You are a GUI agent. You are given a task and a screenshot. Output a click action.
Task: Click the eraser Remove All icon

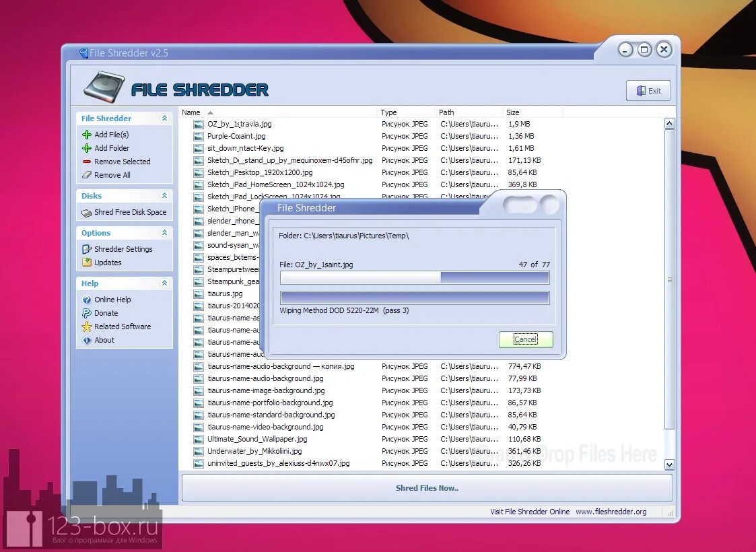(x=87, y=175)
